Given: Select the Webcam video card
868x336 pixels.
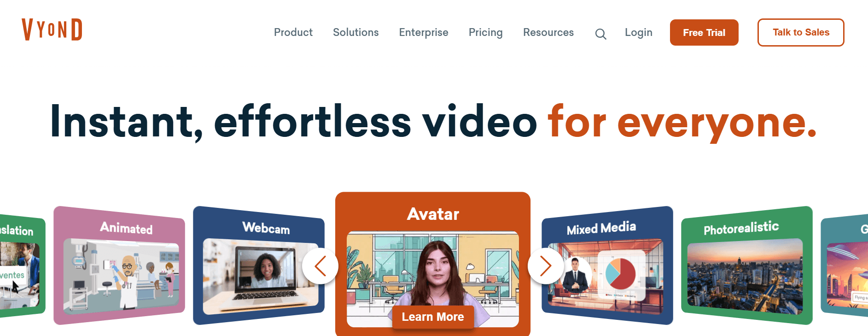Looking at the screenshot, I should pos(259,265).
